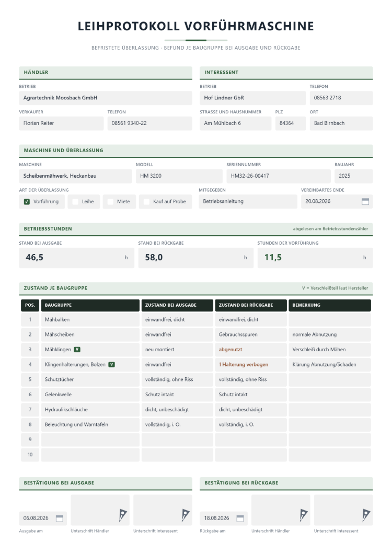Click Ausgabe cell neu montiert
Viewport: 392px width, 554px height.
(177, 350)
